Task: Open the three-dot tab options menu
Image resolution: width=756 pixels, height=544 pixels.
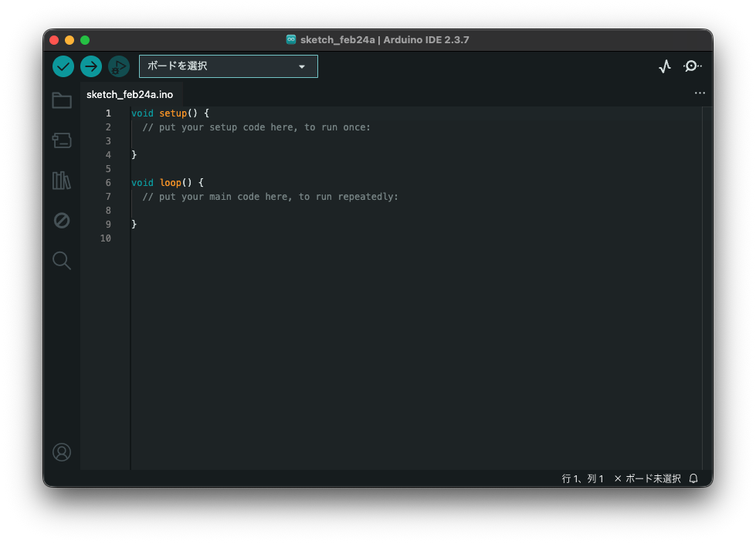Action: (700, 93)
